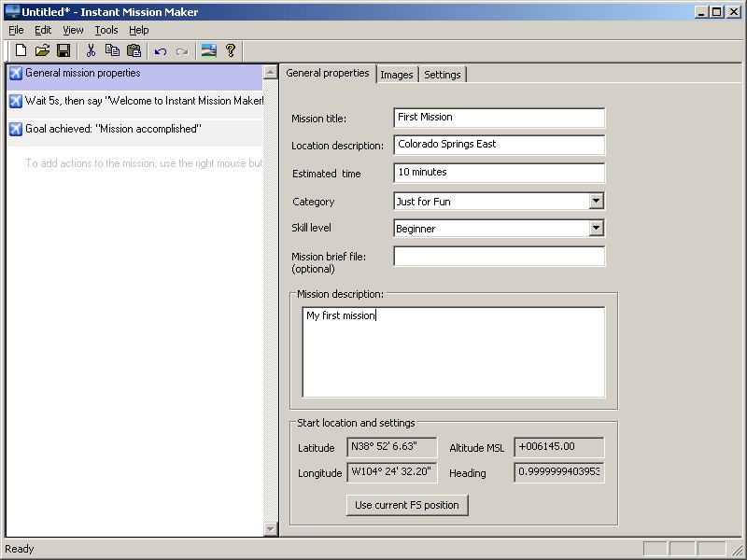Screen dimensions: 747x560
Task: Switch to the Settings tab
Action: [x=443, y=75]
